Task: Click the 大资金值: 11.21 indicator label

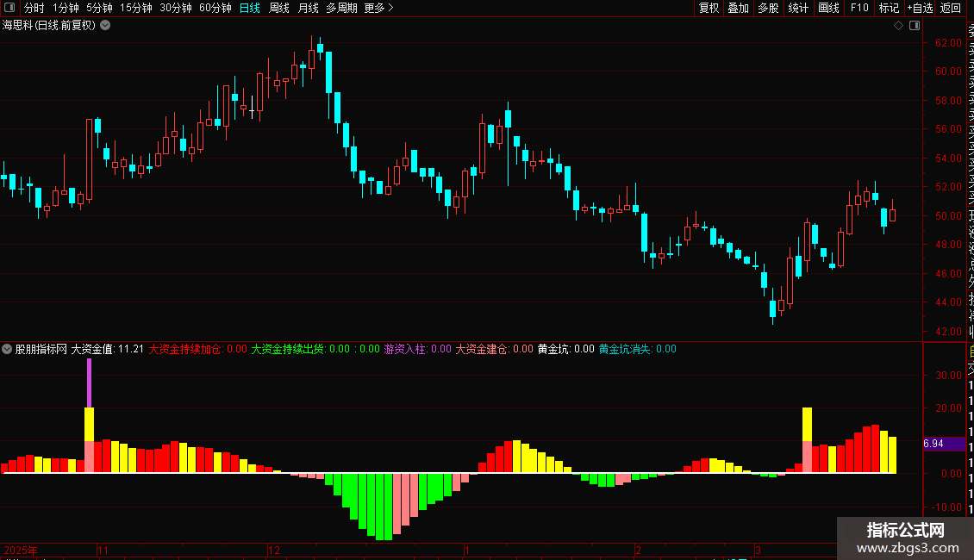Action: click(x=107, y=349)
